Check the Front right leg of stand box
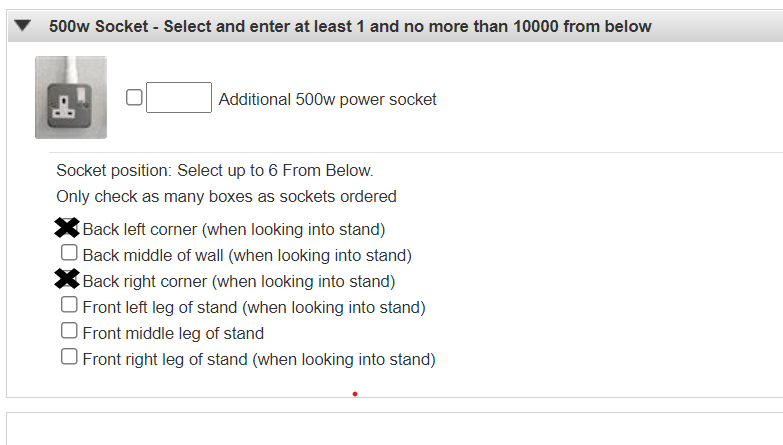Viewport: 783px width, 445px height. pos(69,357)
